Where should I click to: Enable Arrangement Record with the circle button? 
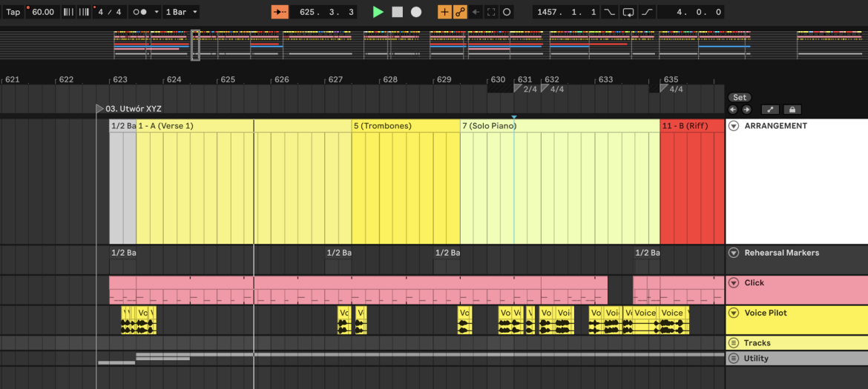coord(416,12)
